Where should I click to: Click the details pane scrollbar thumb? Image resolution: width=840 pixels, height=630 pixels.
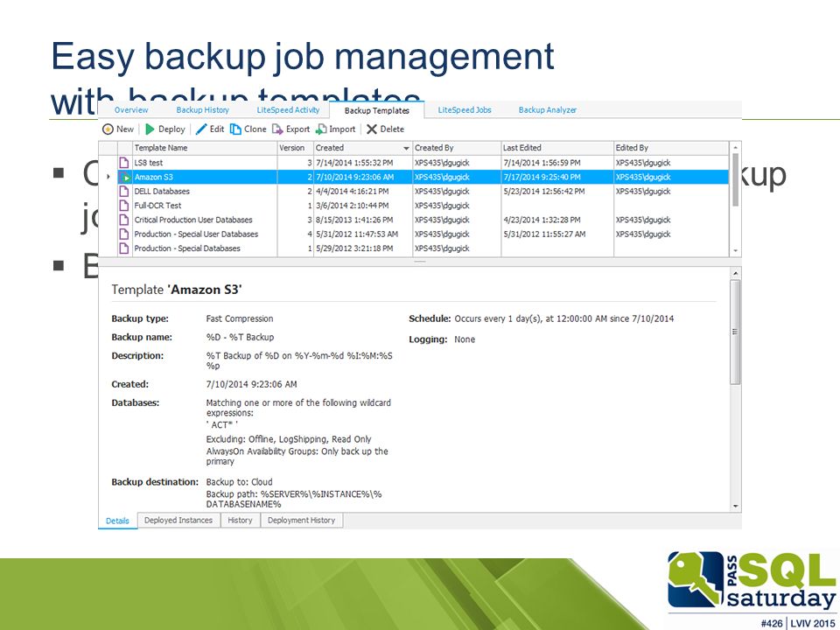click(x=736, y=332)
